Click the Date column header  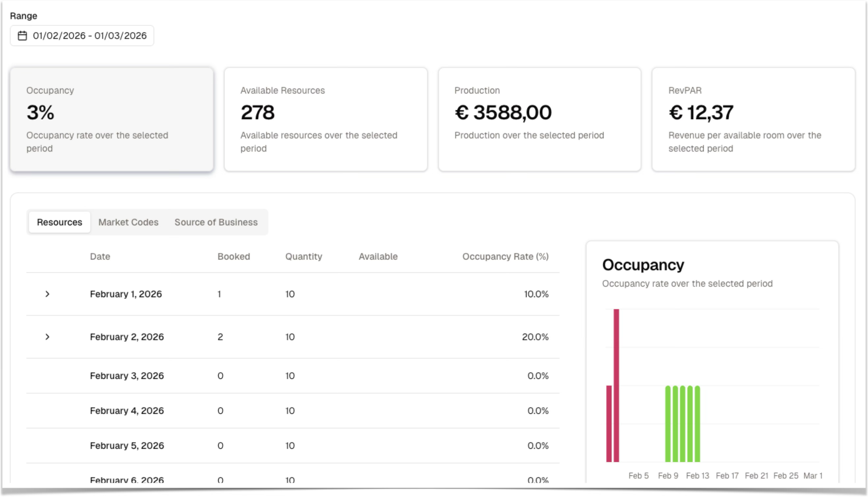[x=100, y=256]
